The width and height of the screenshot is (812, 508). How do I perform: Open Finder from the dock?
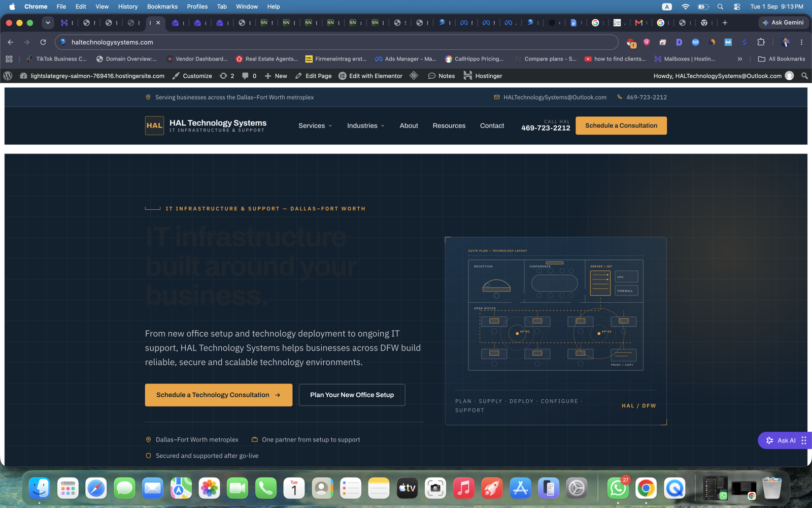point(39,488)
